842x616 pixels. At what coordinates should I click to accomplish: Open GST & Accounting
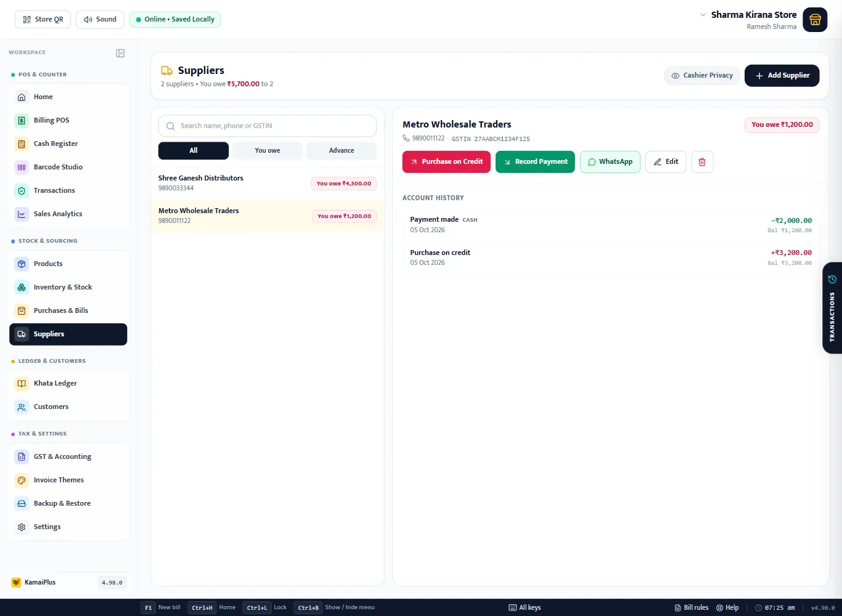(68, 456)
